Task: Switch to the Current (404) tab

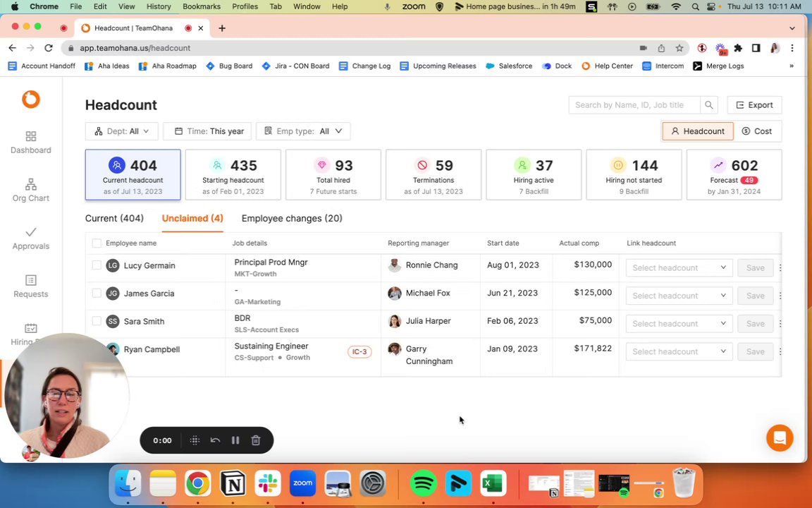Action: point(114,218)
